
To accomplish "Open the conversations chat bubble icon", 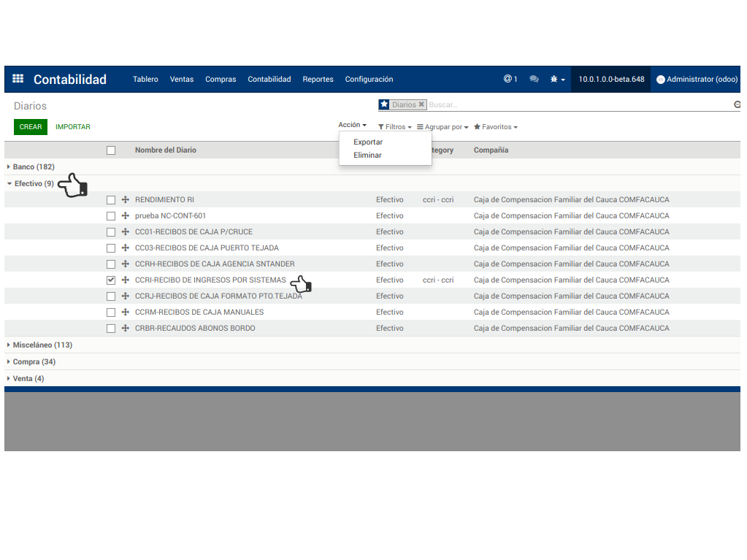I will click(534, 80).
